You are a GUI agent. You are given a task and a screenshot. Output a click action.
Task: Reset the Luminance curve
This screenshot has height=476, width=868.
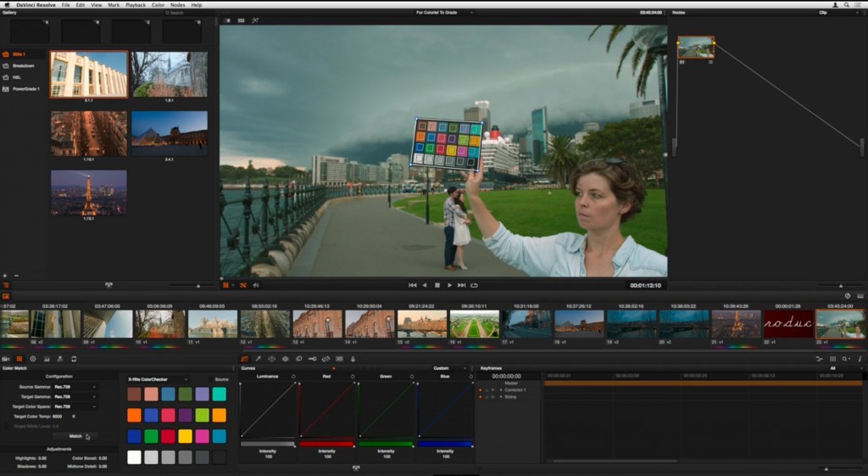293,376
